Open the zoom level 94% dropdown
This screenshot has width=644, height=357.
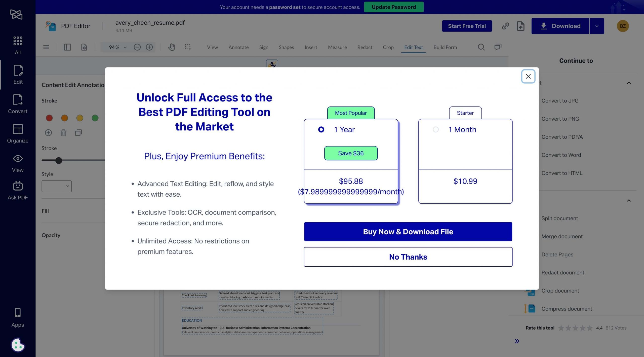click(x=117, y=47)
